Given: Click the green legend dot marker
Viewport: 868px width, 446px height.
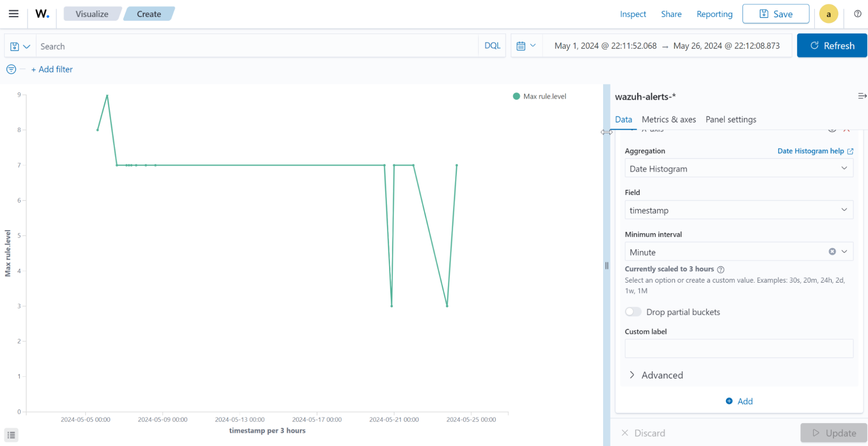Looking at the screenshot, I should [x=516, y=96].
